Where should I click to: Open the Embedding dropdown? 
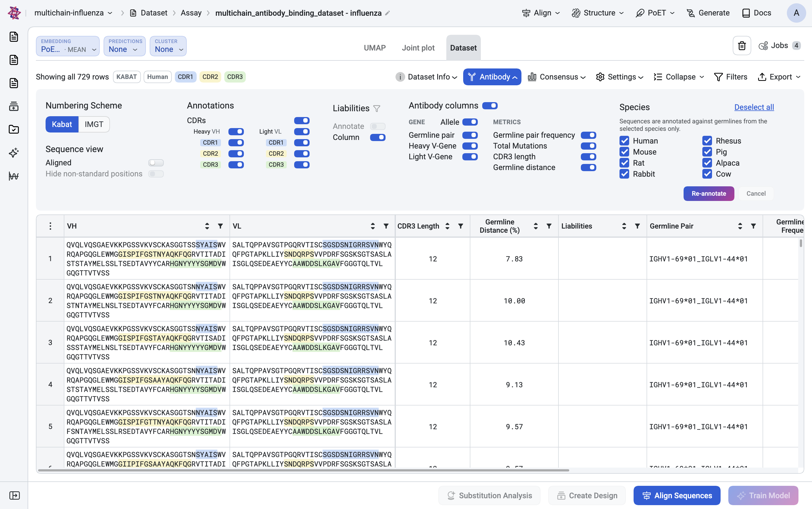click(68, 46)
